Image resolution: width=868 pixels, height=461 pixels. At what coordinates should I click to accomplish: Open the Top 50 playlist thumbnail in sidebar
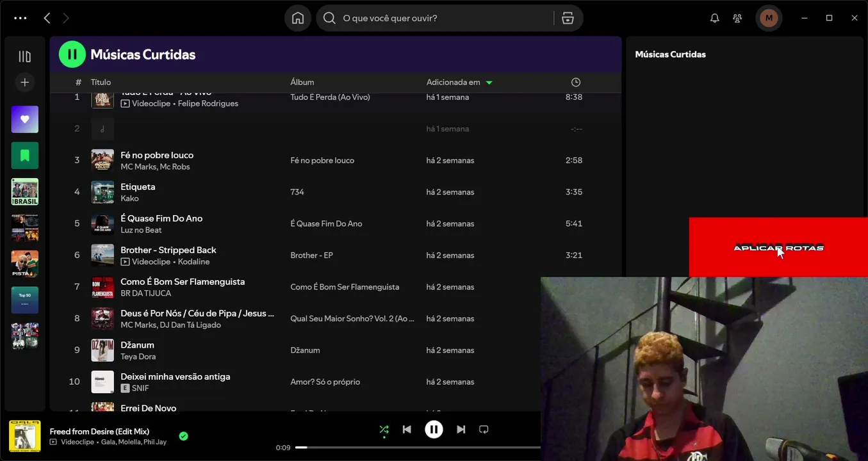[25, 300]
